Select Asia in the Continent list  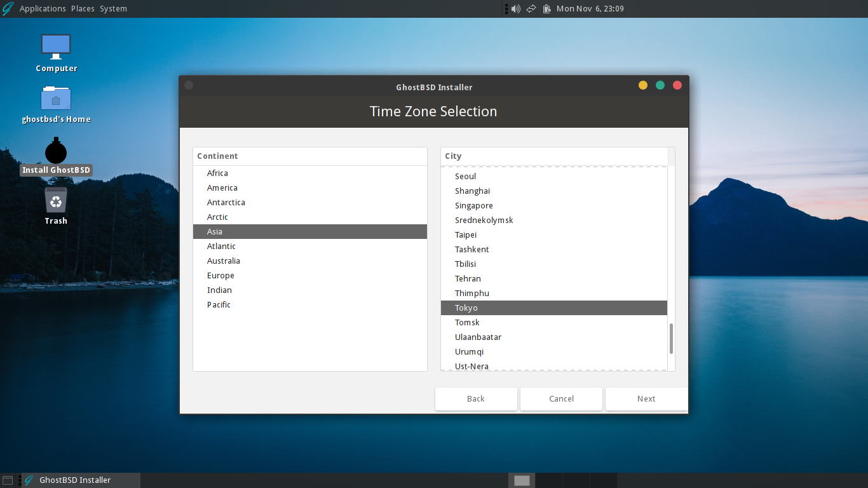pyautogui.click(x=310, y=232)
